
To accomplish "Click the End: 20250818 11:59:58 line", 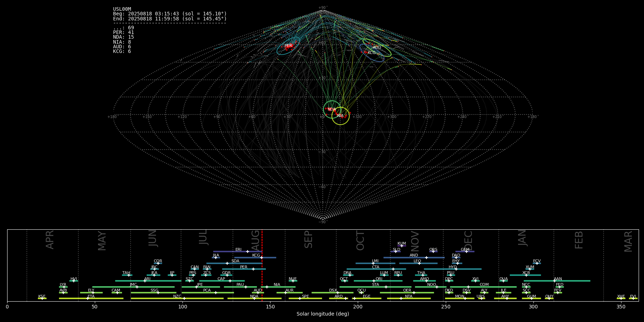I will pyautogui.click(x=170, y=19).
